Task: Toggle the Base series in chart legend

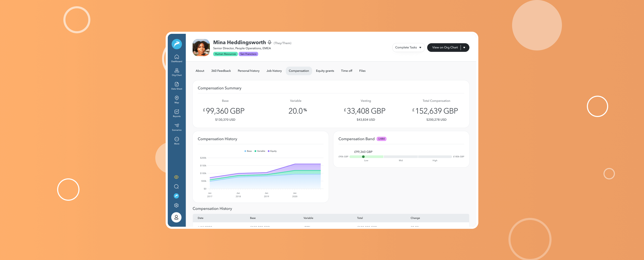Action: coord(248,151)
